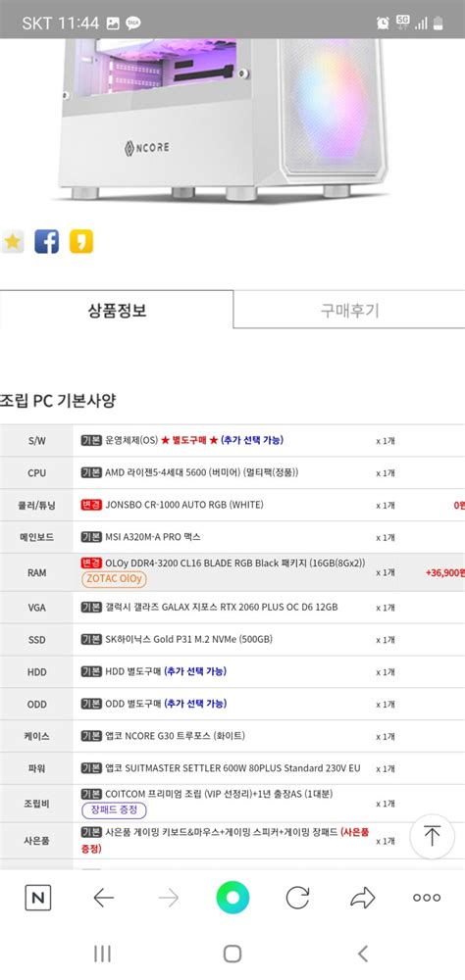Reload the page with the refresh icon
465x980 pixels.
(x=297, y=898)
